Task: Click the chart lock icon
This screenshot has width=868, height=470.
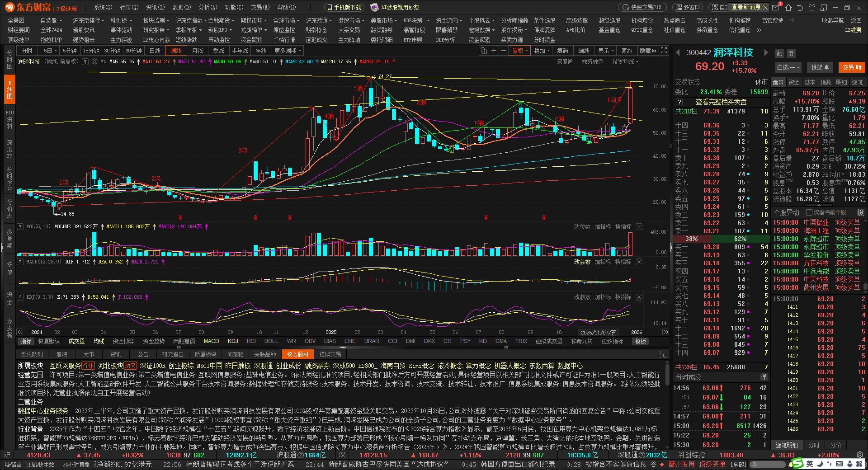Action: 484,51
